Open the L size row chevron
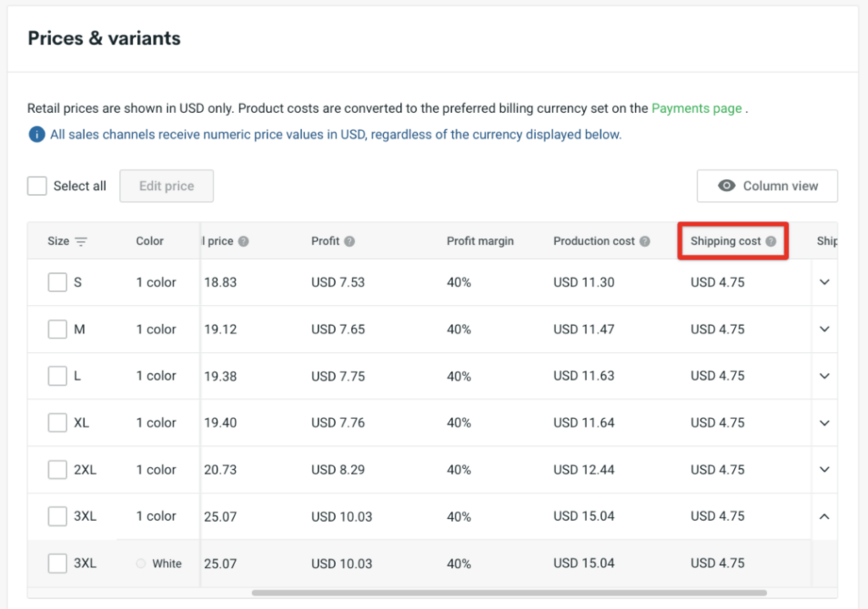 point(823,376)
